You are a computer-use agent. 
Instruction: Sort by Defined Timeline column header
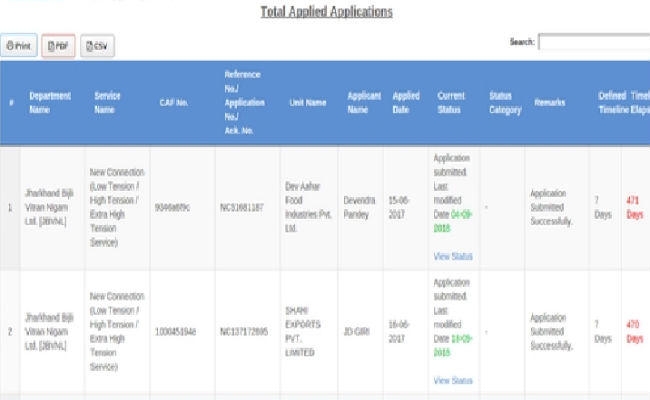tap(613, 103)
